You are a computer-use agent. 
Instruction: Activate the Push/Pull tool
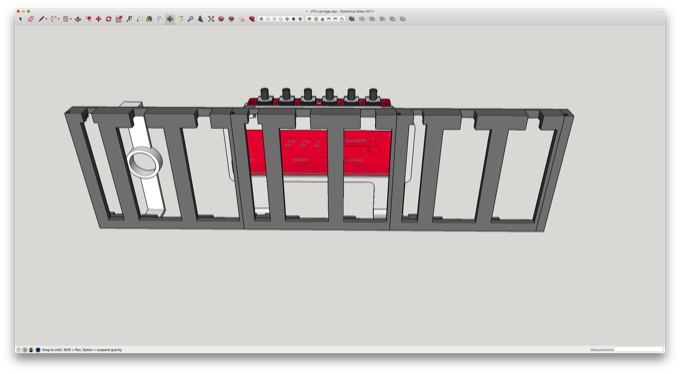(x=78, y=19)
